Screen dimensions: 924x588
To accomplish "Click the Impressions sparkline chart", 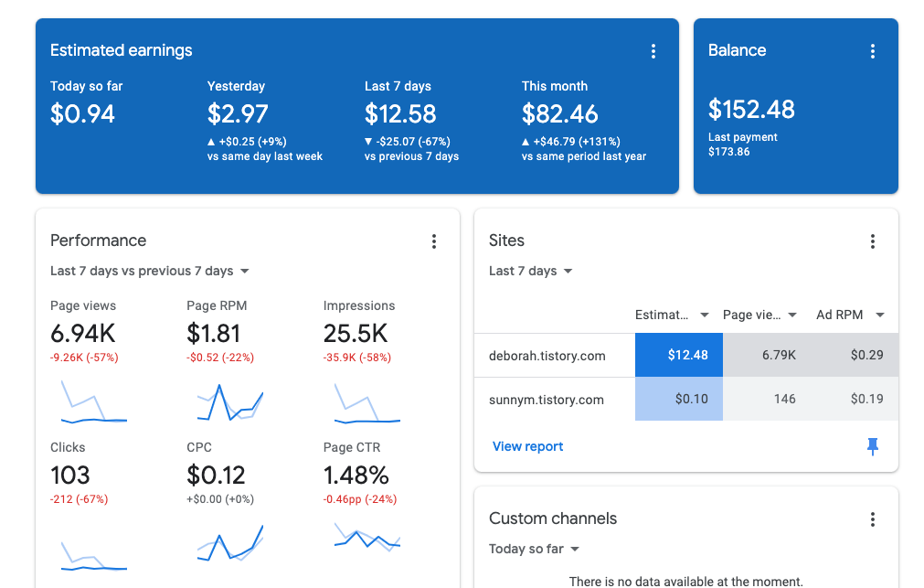I will [367, 403].
